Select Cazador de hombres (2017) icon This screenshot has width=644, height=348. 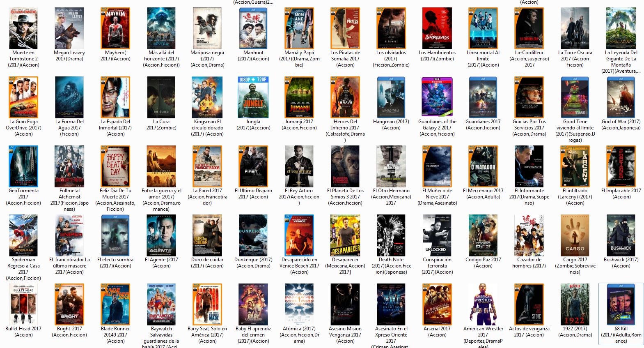coord(529,235)
